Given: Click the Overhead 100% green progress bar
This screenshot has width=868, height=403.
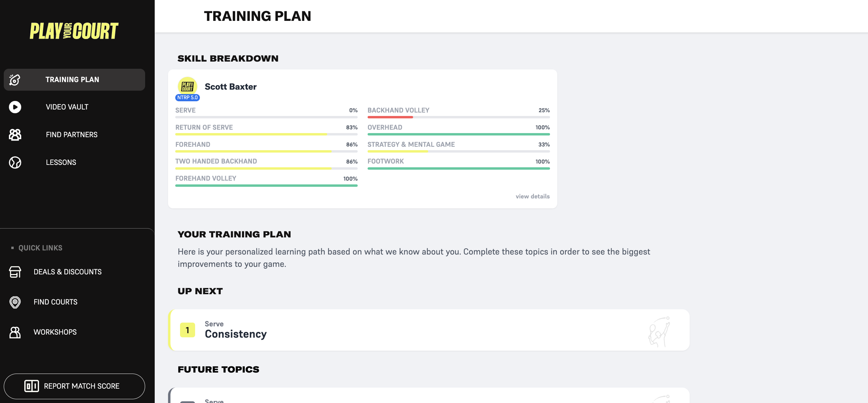Looking at the screenshot, I should (459, 134).
